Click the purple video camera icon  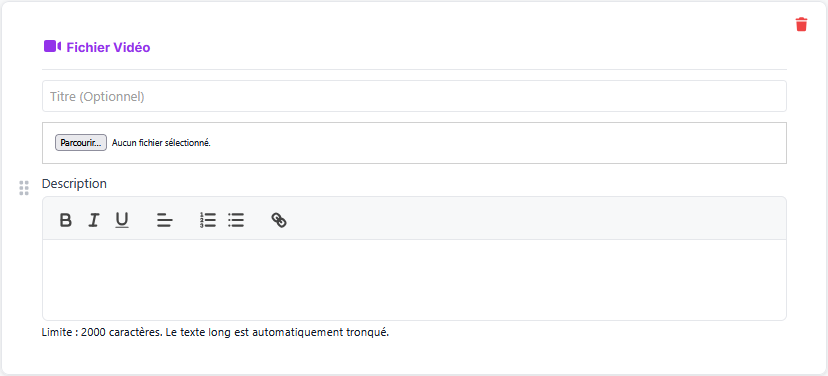click(52, 46)
